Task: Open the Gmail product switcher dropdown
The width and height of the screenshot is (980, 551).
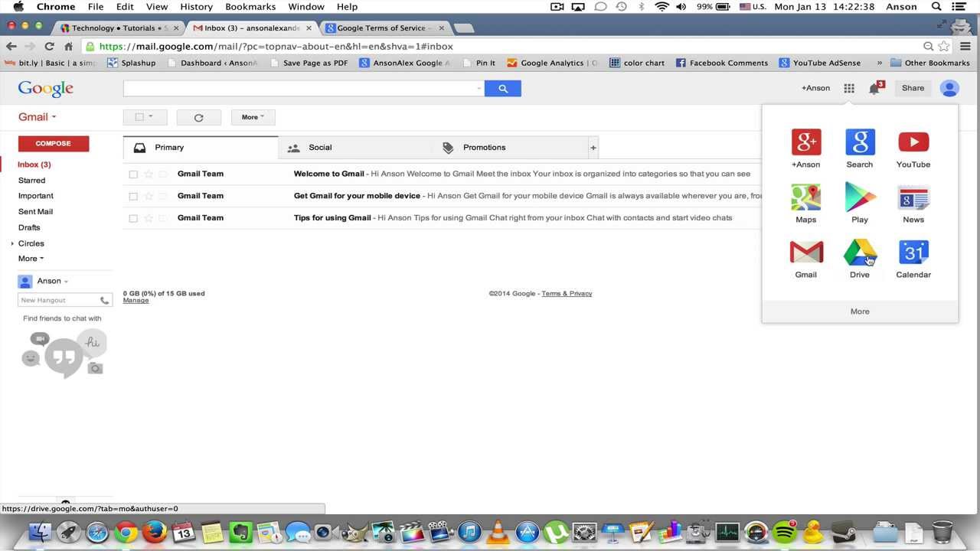Action: point(38,117)
